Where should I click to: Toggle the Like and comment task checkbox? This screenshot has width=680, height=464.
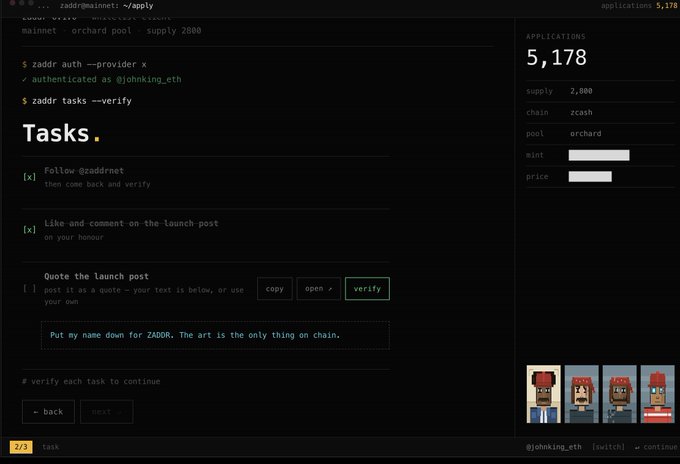coord(29,230)
